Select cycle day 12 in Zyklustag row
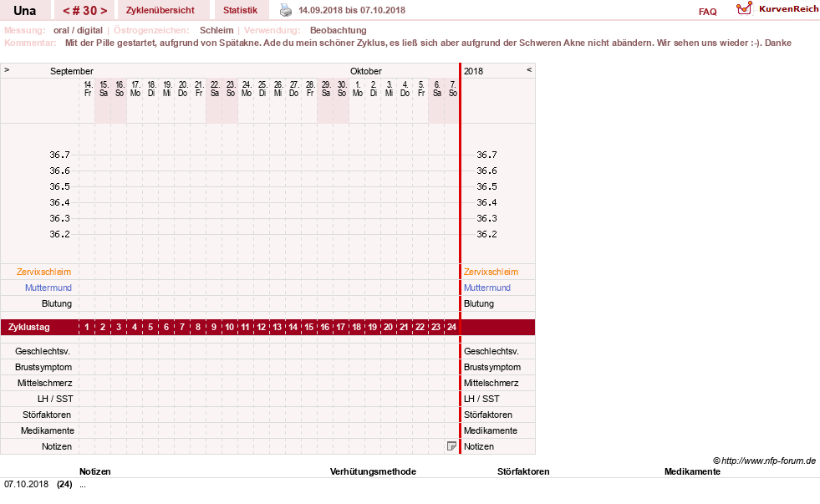The width and height of the screenshot is (820, 504). pos(262,328)
